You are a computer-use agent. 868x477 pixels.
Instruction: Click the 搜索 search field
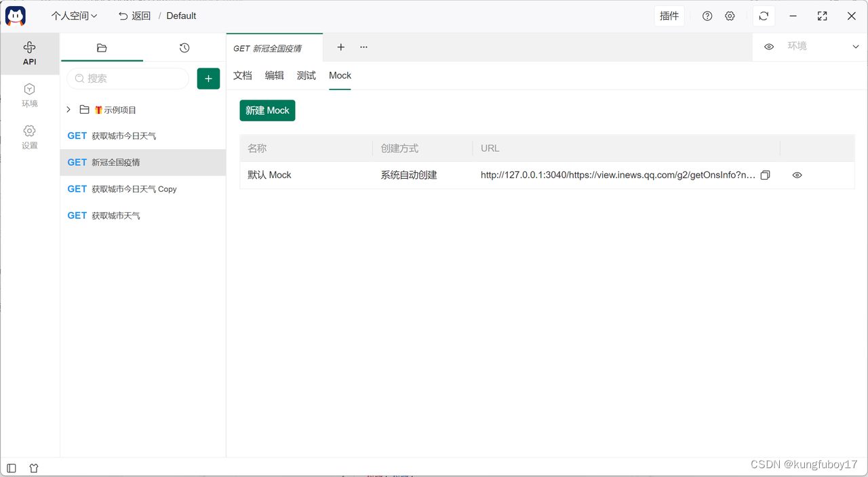[x=127, y=79]
